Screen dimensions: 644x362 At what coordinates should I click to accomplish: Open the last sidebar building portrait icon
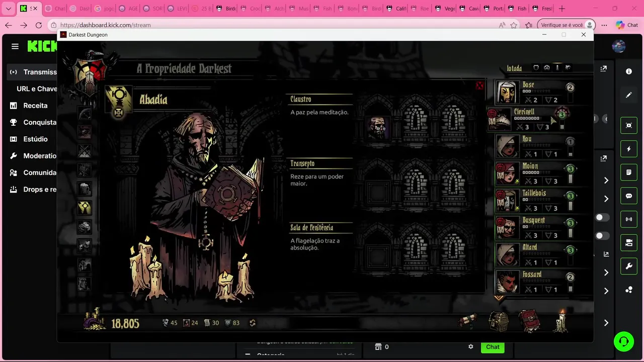click(x=85, y=284)
